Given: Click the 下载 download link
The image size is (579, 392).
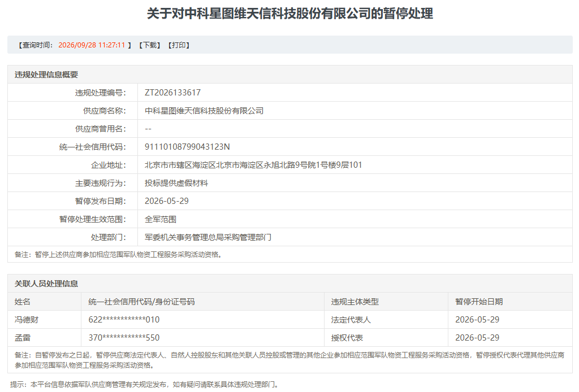Looking at the screenshot, I should point(149,45).
